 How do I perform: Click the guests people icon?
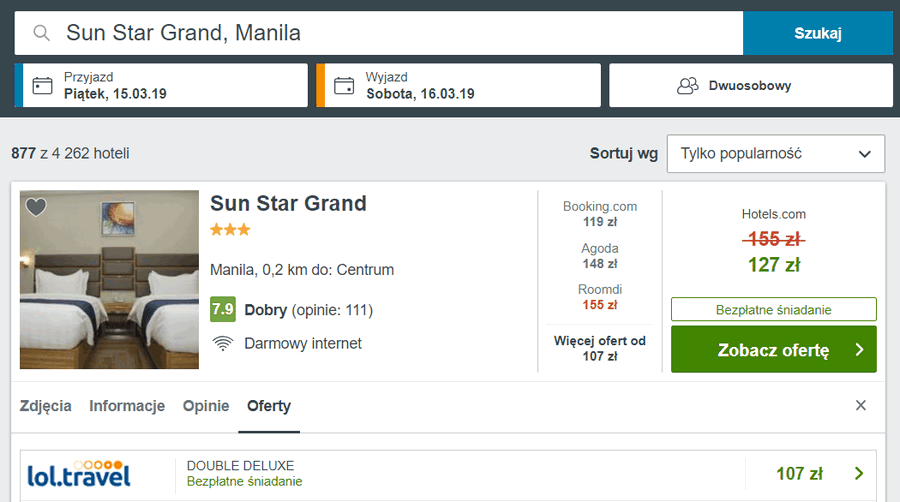687,86
